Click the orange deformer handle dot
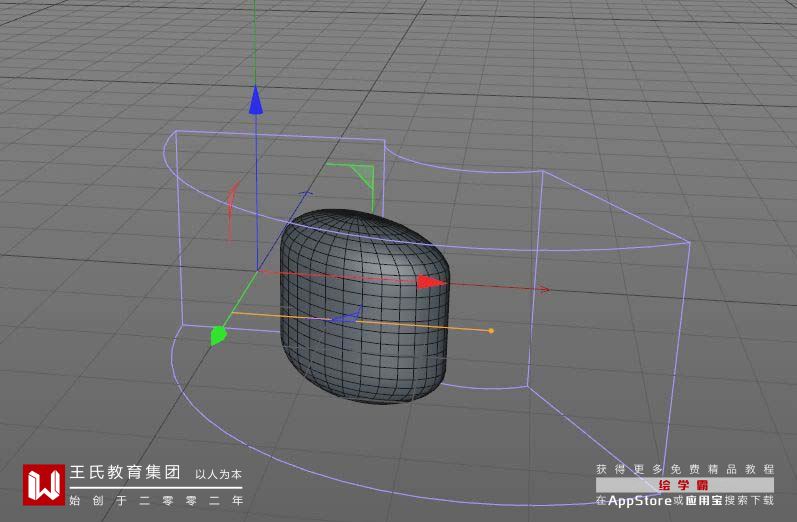This screenshot has width=797, height=522. 491,331
